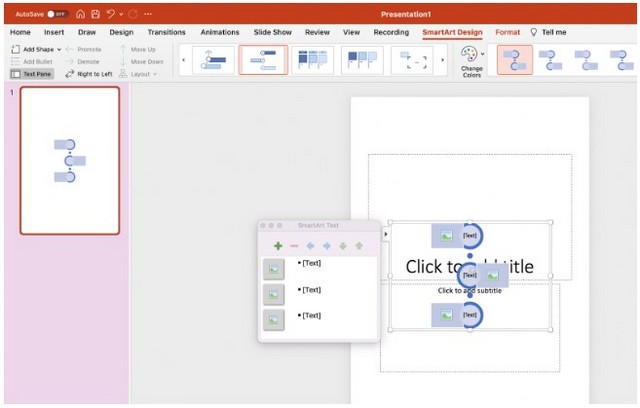640x408 pixels.
Task: Click first picture placeholder in SmartArt Text pane
Action: pyautogui.click(x=273, y=268)
